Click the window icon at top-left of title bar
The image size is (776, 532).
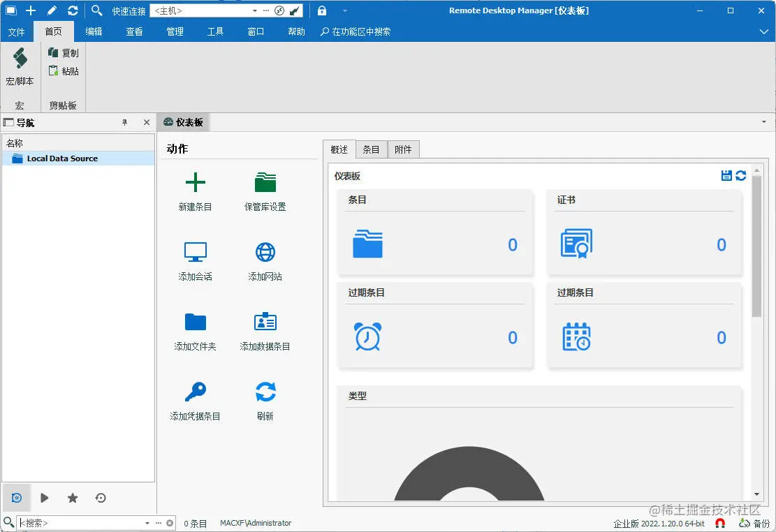pyautogui.click(x=11, y=10)
